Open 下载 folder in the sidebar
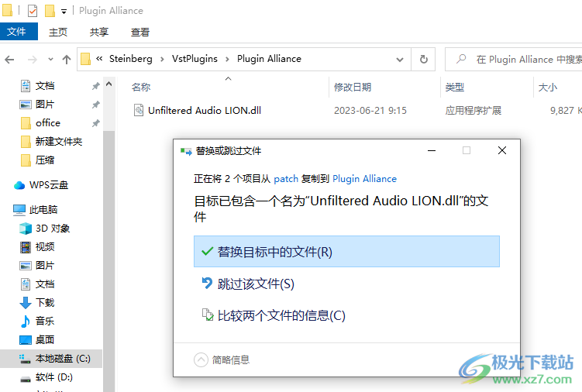The height and width of the screenshot is (392, 582). coord(45,303)
